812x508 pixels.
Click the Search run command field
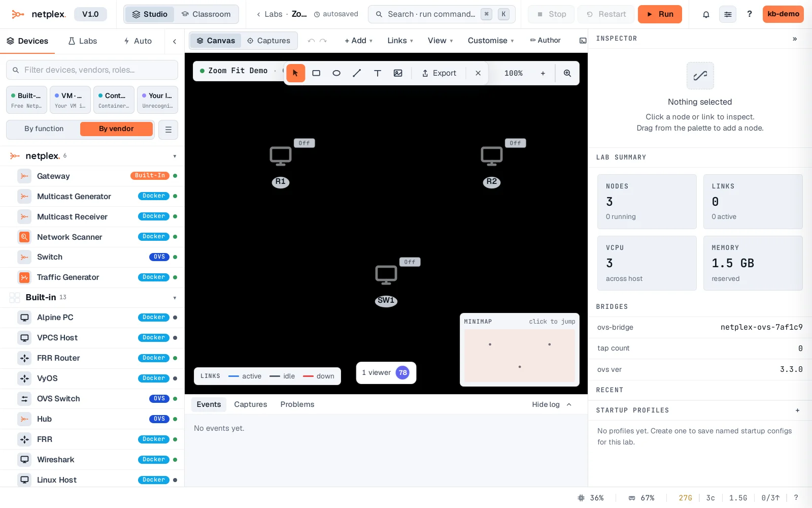click(442, 14)
